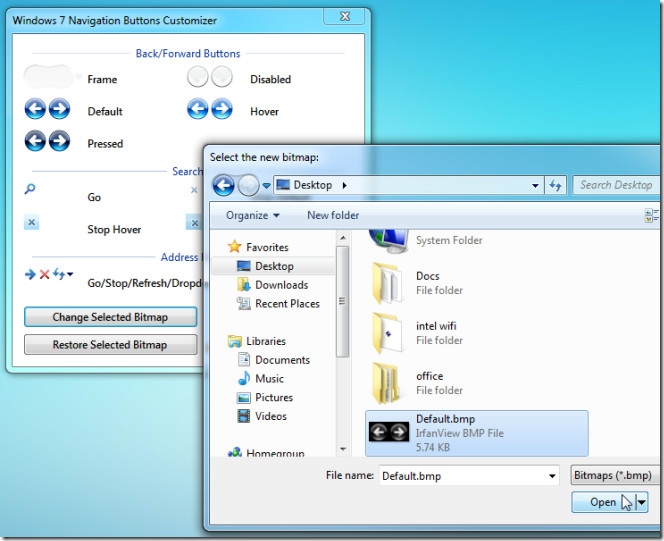This screenshot has height=541, width=664.
Task: Open the Organize menu
Action: coord(253,215)
